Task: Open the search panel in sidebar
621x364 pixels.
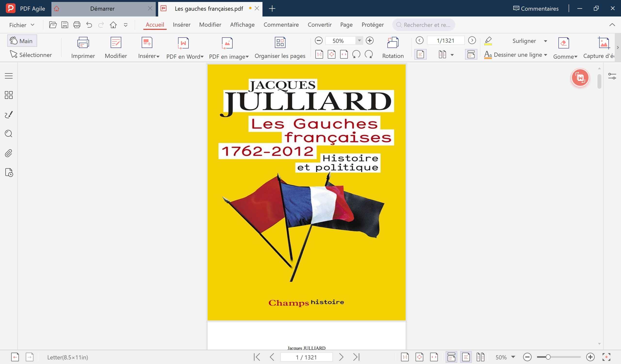Action: tap(9, 134)
